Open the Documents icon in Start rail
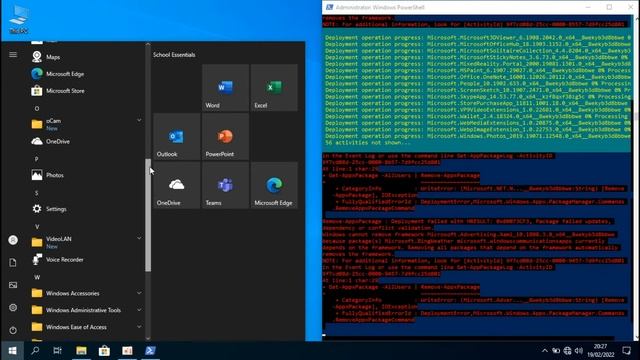The width and height of the screenshot is (640, 360). pos(13,262)
